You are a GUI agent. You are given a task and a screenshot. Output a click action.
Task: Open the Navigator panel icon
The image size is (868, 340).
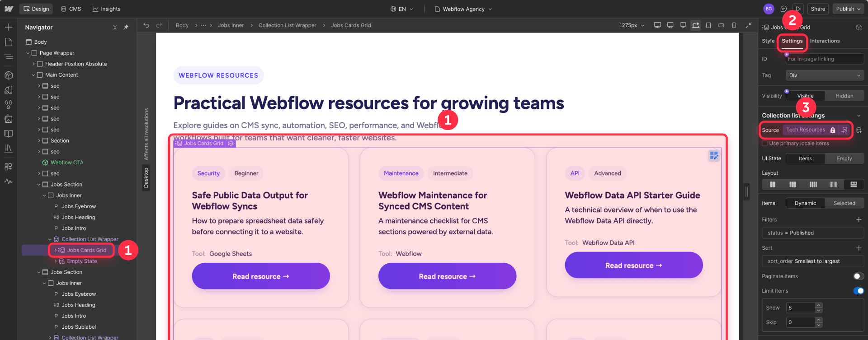(9, 56)
